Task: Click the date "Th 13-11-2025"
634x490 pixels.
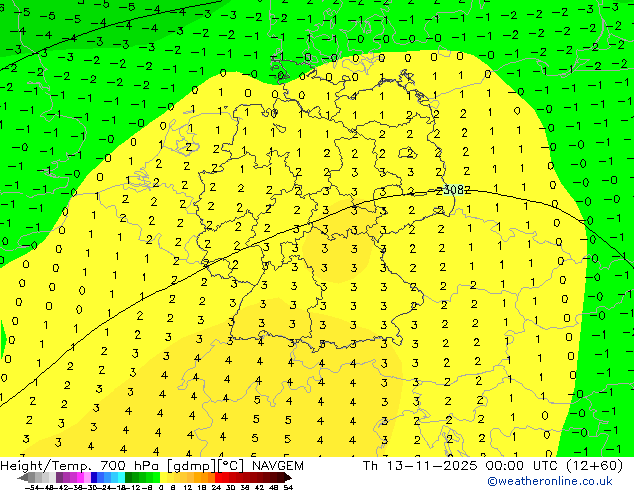Action: (x=420, y=466)
